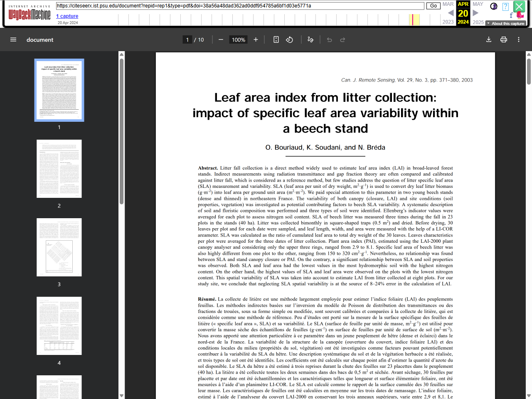Undo the last annotation
Viewport: 532px width, 399px height.
click(x=329, y=39)
